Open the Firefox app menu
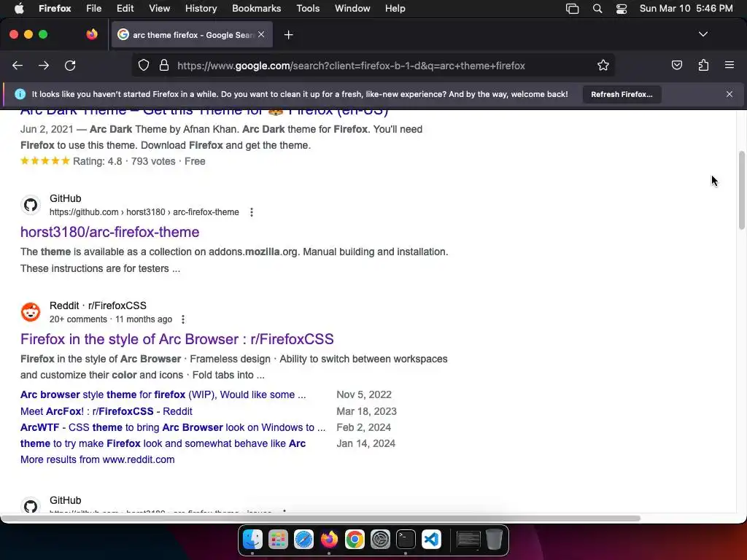 [x=55, y=9]
